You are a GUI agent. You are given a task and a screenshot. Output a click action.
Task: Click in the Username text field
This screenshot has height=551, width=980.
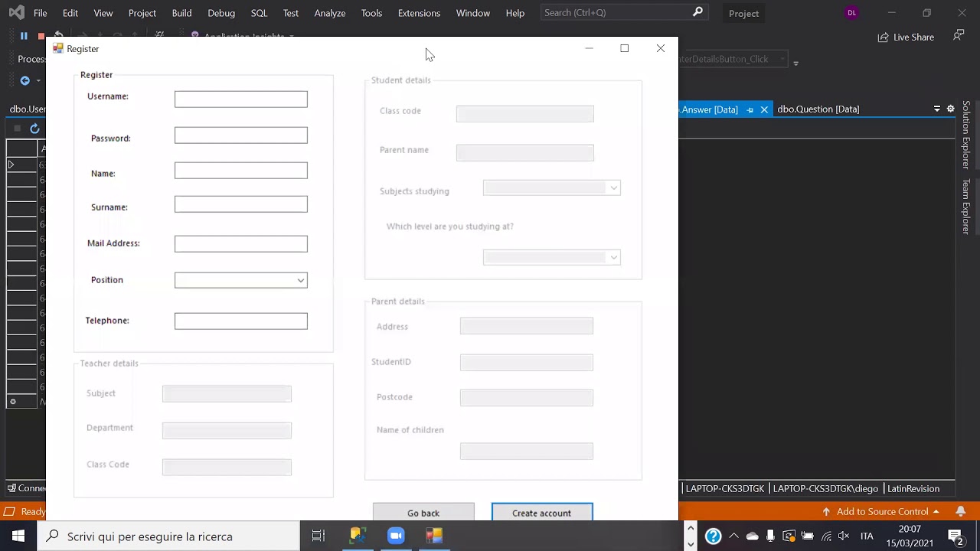[241, 99]
